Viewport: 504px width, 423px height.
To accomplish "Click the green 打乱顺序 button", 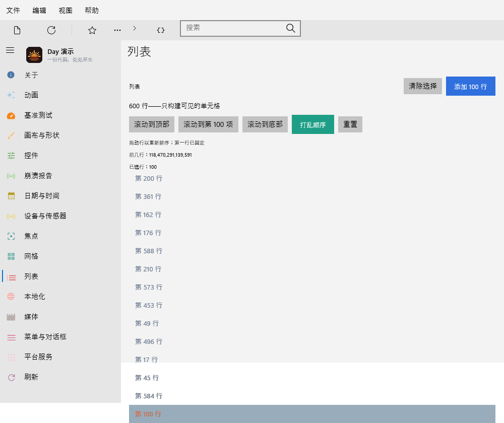I will click(313, 124).
